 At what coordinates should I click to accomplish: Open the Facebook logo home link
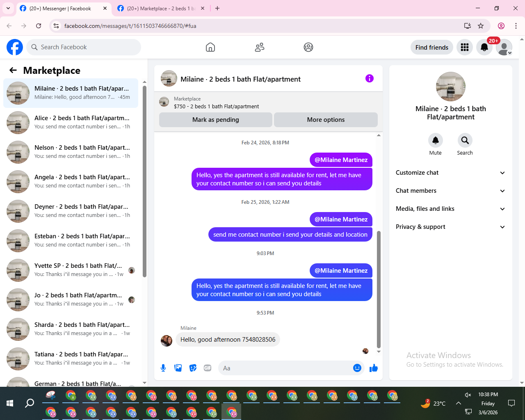coord(15,47)
